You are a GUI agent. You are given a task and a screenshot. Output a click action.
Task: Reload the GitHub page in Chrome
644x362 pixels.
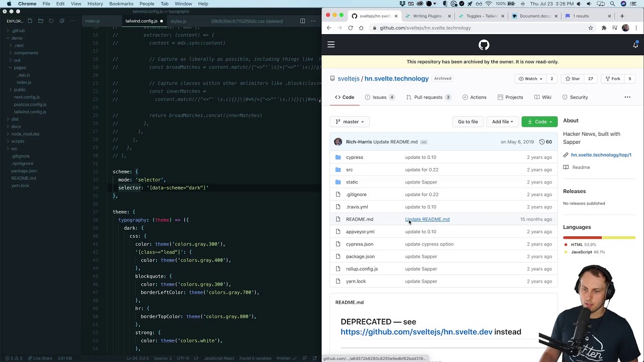coord(351,28)
